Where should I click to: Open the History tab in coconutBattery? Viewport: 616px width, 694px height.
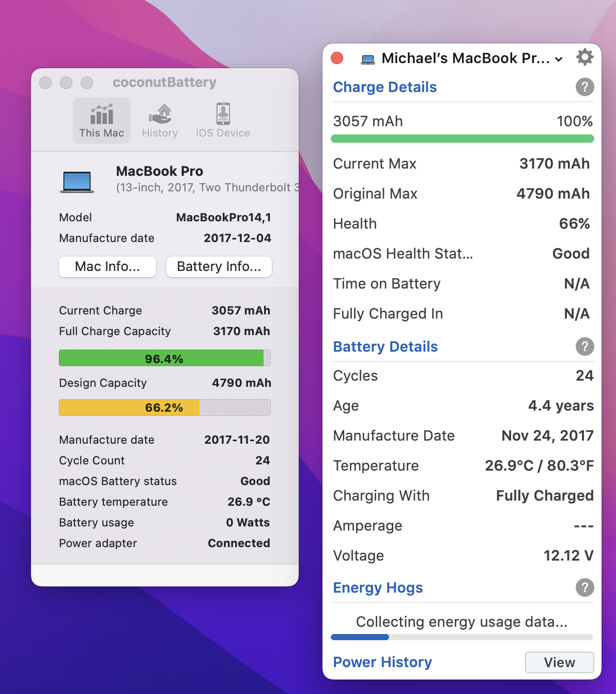point(160,120)
